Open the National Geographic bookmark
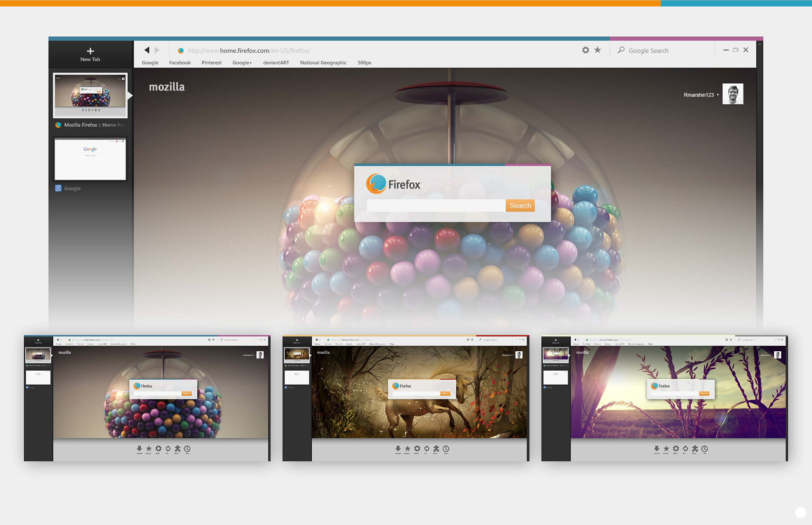The width and height of the screenshot is (812, 525). coord(323,63)
